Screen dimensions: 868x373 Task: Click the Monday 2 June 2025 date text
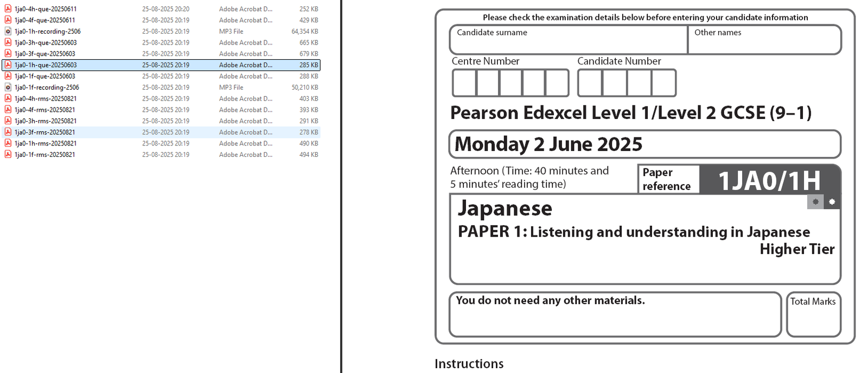(548, 144)
